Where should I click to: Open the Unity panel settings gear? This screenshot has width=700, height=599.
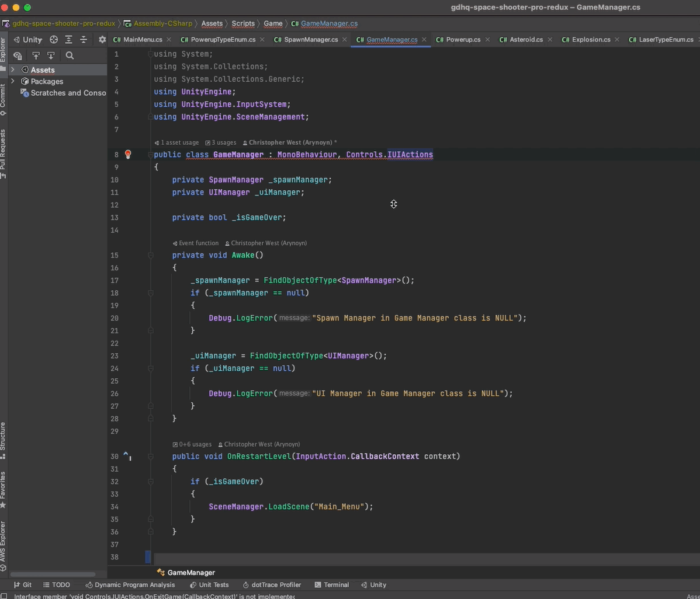point(102,40)
